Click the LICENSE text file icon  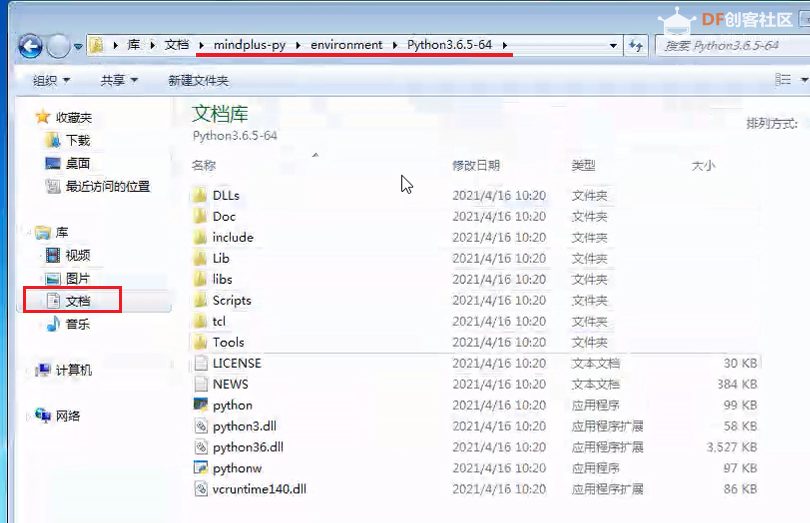coord(200,363)
